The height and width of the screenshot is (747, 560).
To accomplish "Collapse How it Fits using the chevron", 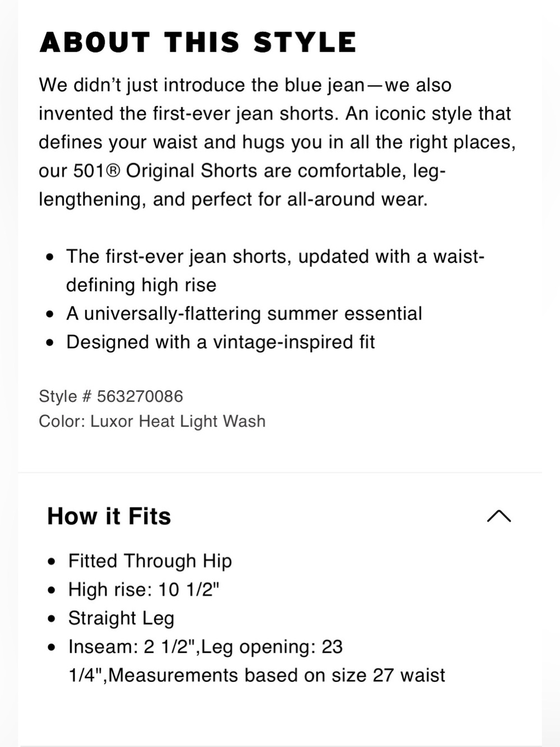I will (499, 516).
